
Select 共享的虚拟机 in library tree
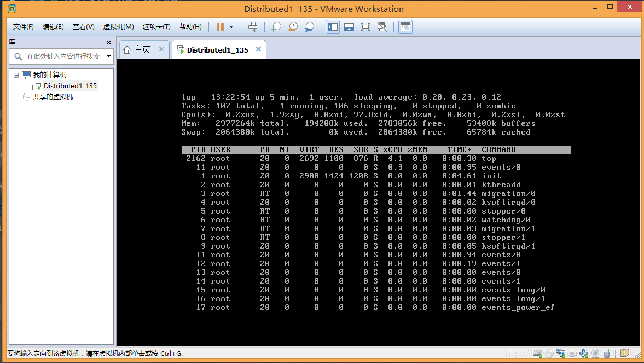[x=53, y=97]
